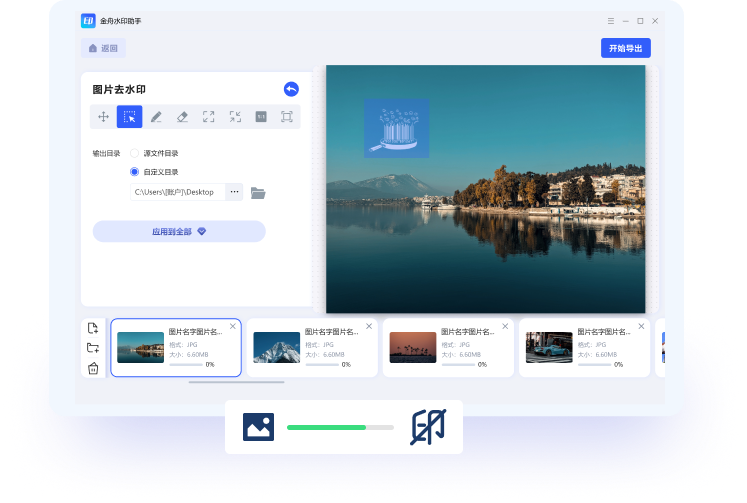747x503 pixels.
Task: Click the zoom in expand icon
Action: (x=208, y=117)
